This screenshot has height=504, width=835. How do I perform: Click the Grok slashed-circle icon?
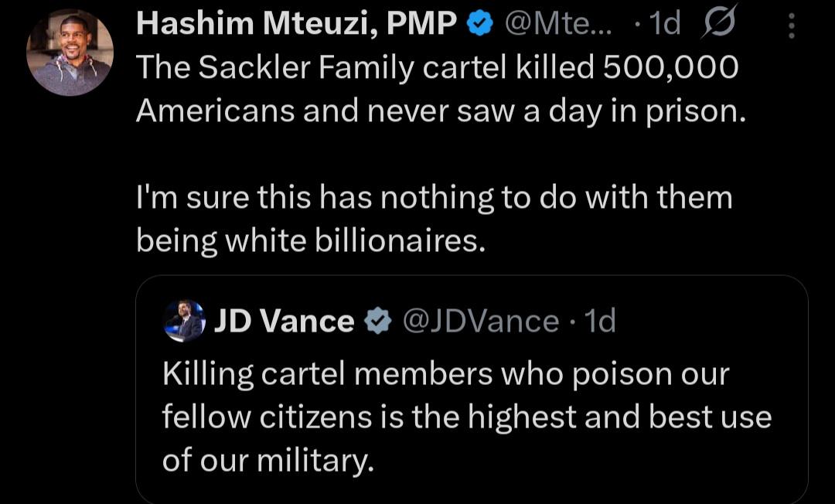click(719, 25)
